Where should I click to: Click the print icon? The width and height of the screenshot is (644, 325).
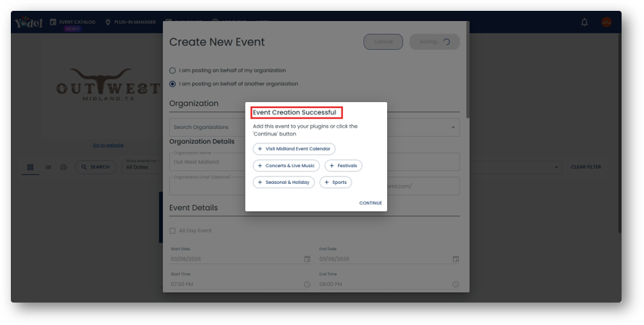[x=63, y=167]
